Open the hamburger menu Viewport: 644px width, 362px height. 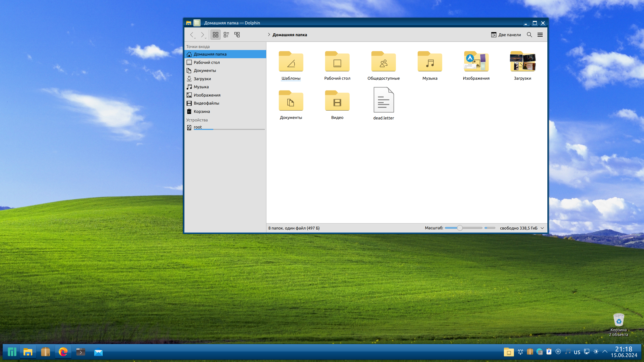pyautogui.click(x=540, y=35)
